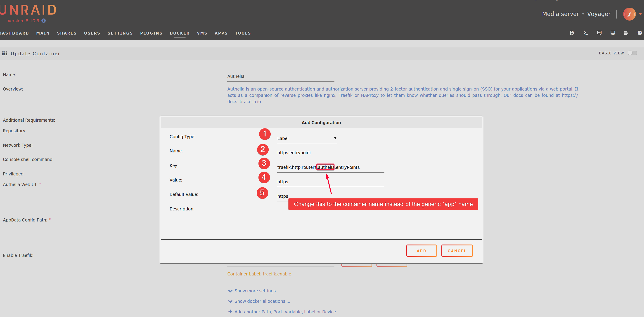Click the Media server description text

pos(560,14)
